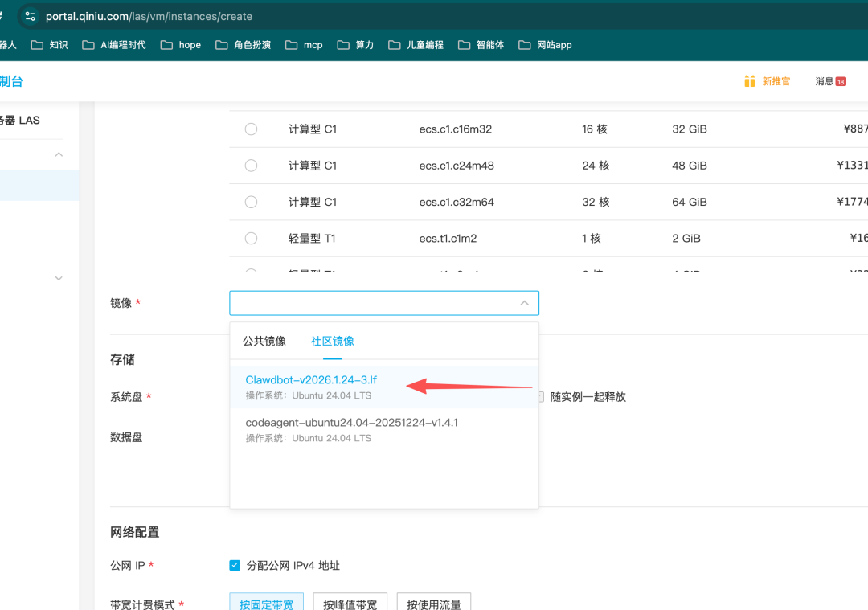Open the 角色扮演 bookmark folder

coord(243,45)
